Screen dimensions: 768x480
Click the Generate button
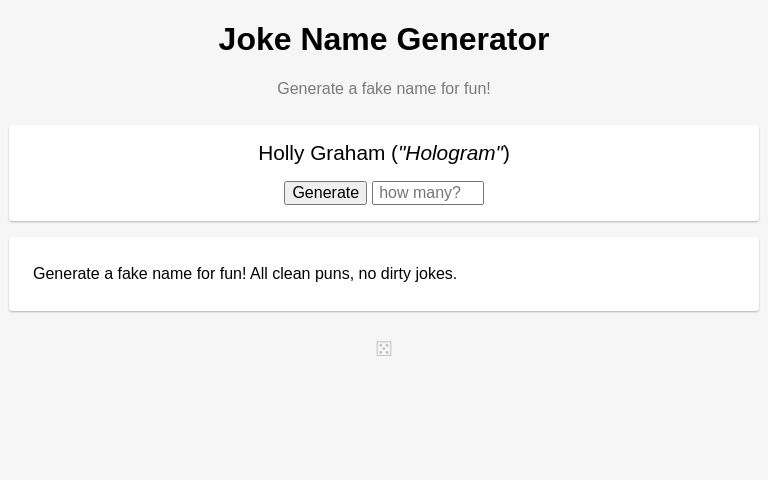[x=325, y=193]
